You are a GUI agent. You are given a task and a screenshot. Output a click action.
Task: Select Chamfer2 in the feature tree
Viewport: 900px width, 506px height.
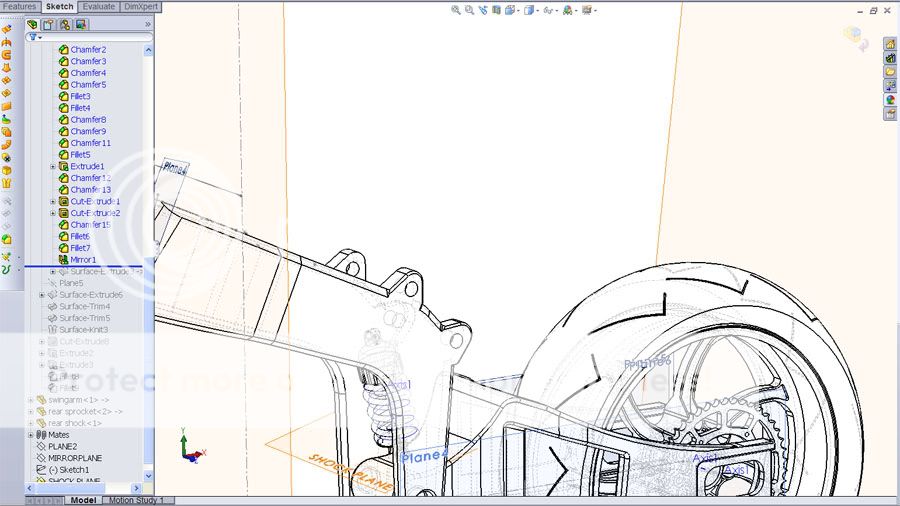[88, 49]
